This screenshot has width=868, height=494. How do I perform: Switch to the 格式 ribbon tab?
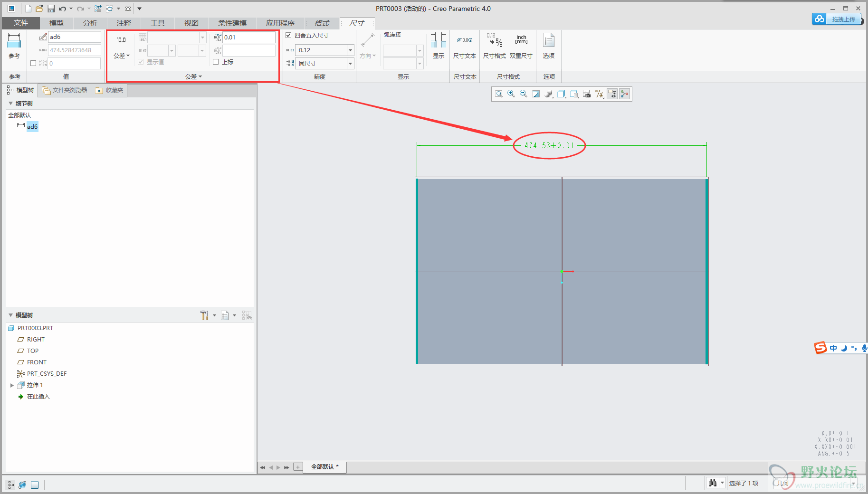point(322,23)
